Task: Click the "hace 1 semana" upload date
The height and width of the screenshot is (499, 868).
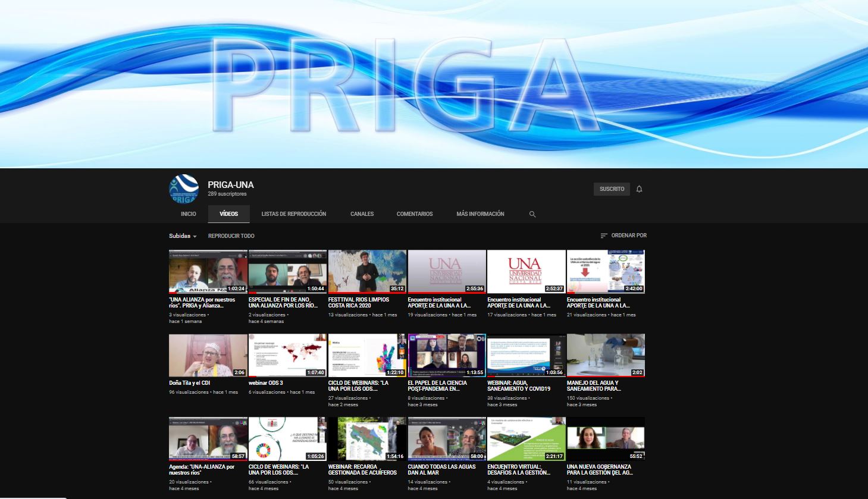Action: tap(186, 322)
